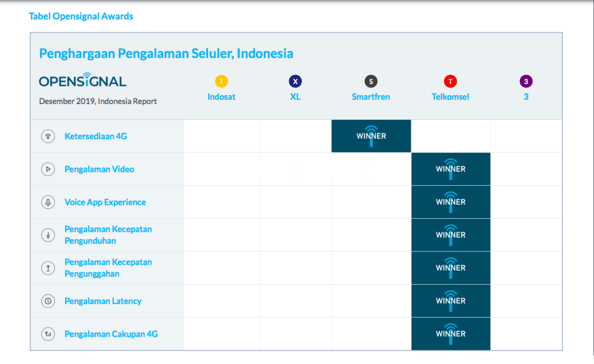Select the Pengalaman Video play icon
This screenshot has width=594, height=364.
[48, 169]
